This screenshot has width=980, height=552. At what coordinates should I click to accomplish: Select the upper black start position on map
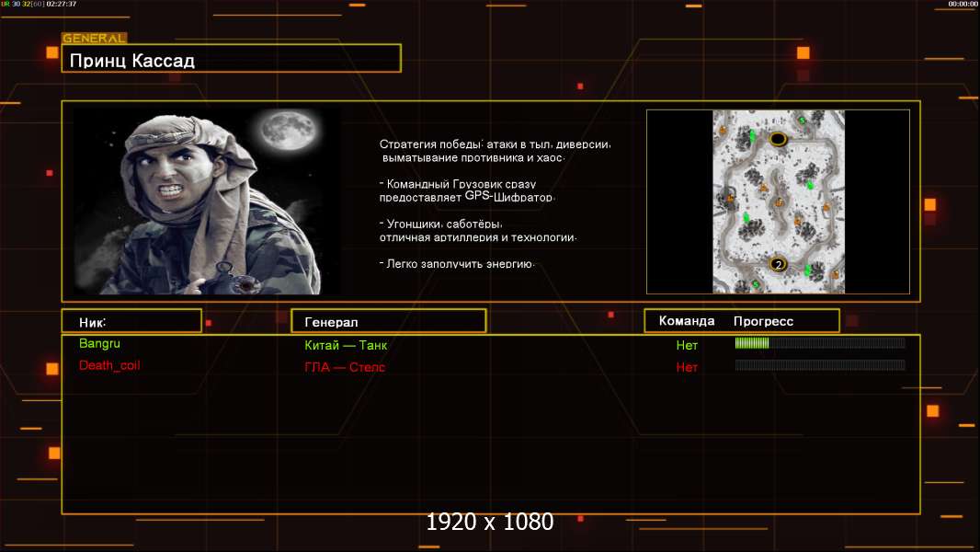[x=778, y=139]
